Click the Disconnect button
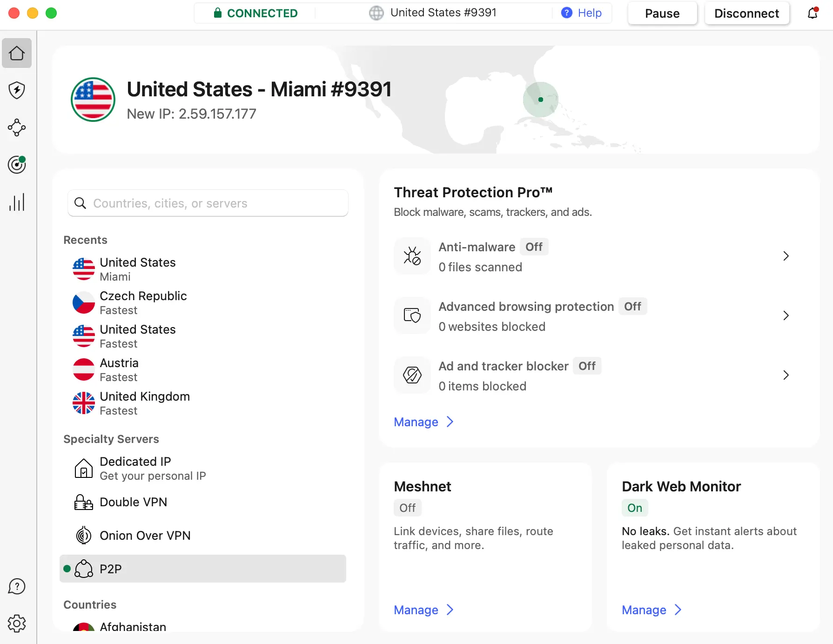The image size is (833, 644). coord(746,13)
